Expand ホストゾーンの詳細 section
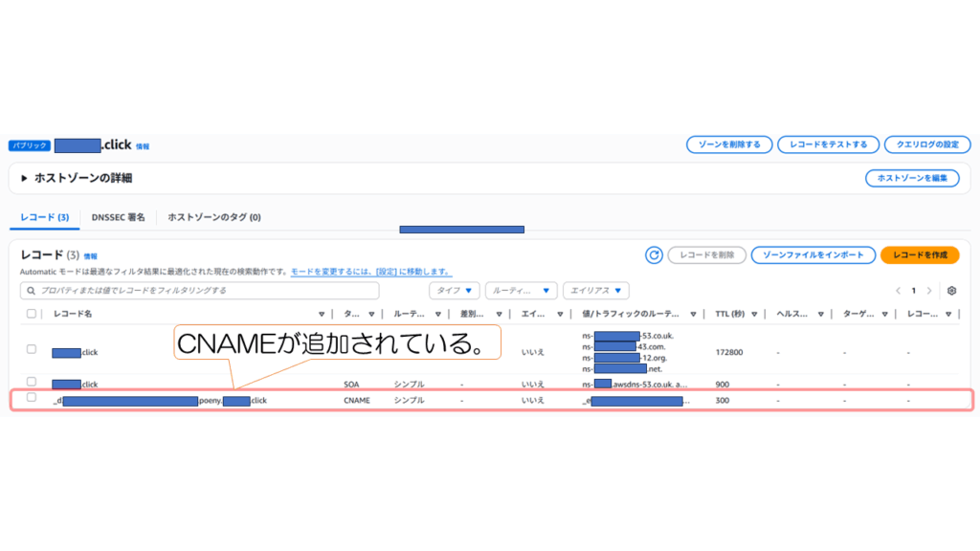The width and height of the screenshot is (980, 551). point(25,178)
